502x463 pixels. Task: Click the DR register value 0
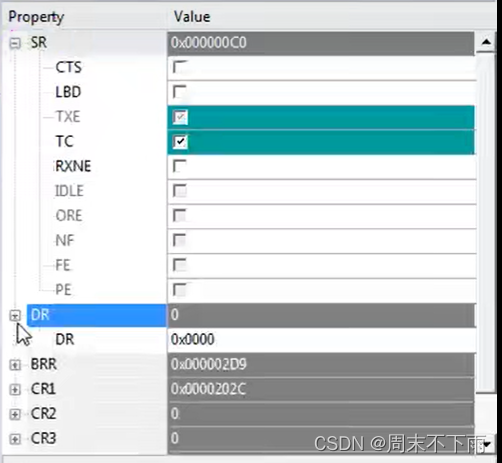pos(175,315)
